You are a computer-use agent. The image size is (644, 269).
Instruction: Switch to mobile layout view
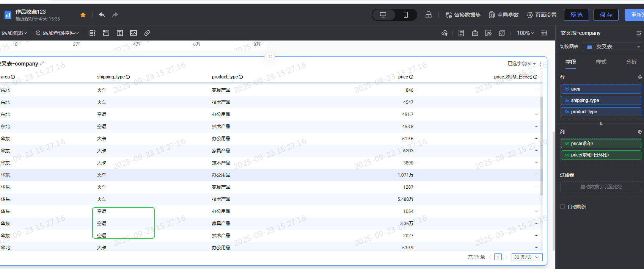point(405,15)
